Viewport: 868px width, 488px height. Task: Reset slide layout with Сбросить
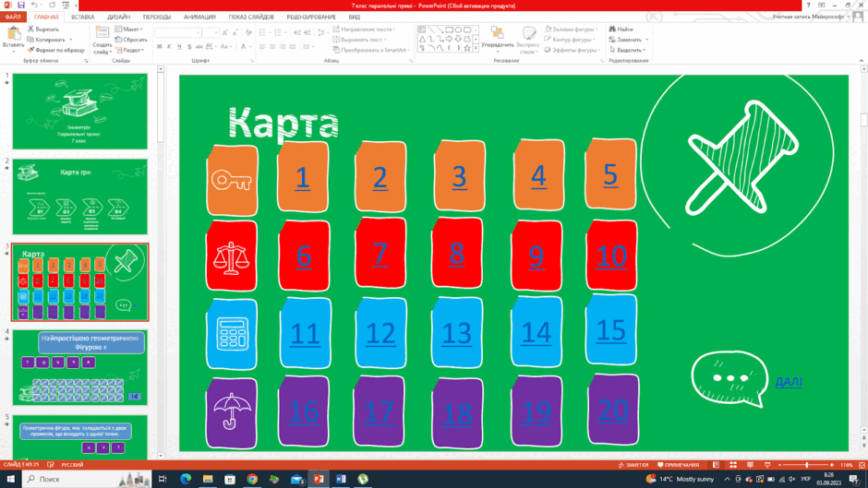(131, 40)
